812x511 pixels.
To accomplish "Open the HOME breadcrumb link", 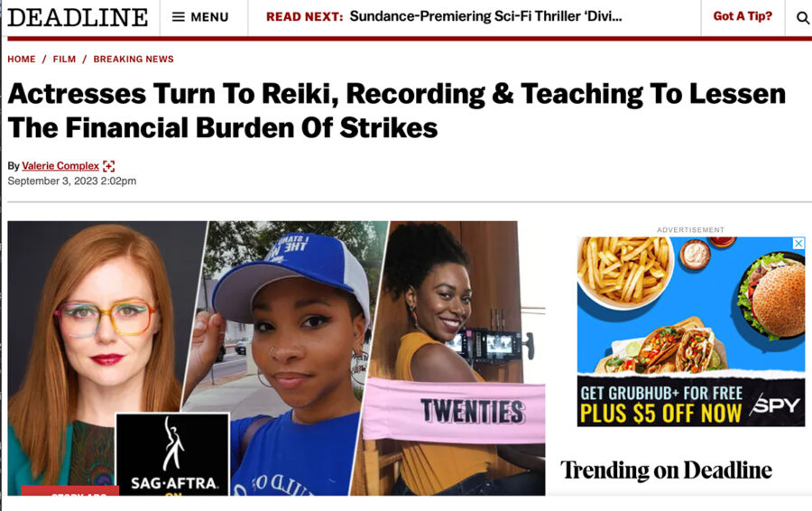I will [22, 59].
